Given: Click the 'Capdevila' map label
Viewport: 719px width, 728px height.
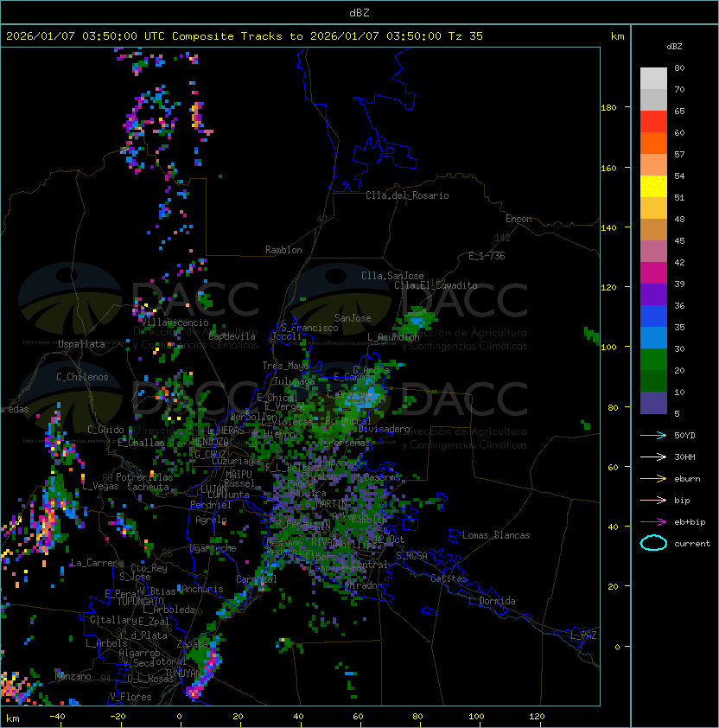Looking at the screenshot, I should tap(232, 335).
